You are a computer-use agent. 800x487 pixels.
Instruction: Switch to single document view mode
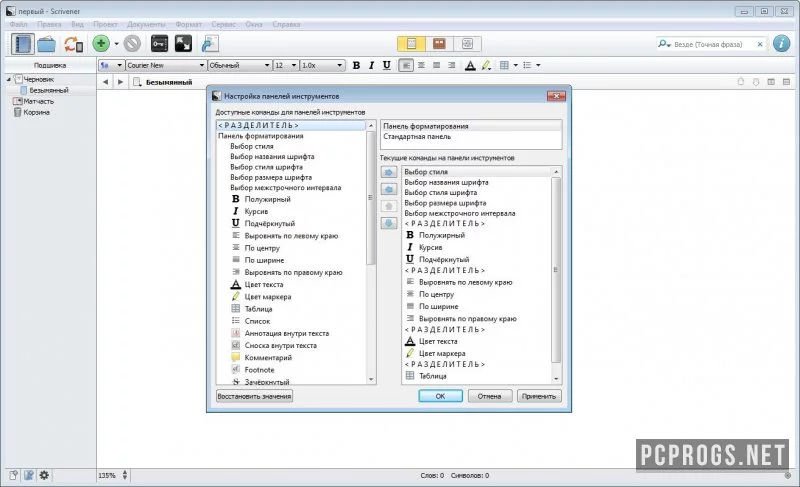point(411,44)
